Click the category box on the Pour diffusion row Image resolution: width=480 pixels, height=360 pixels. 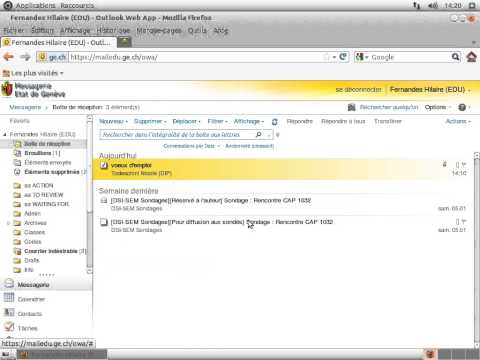point(457,221)
